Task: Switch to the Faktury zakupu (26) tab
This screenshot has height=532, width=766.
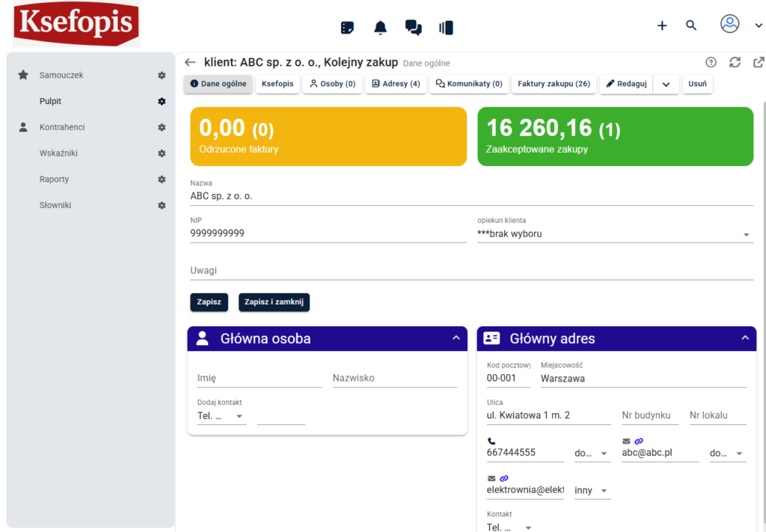Action: pos(554,85)
